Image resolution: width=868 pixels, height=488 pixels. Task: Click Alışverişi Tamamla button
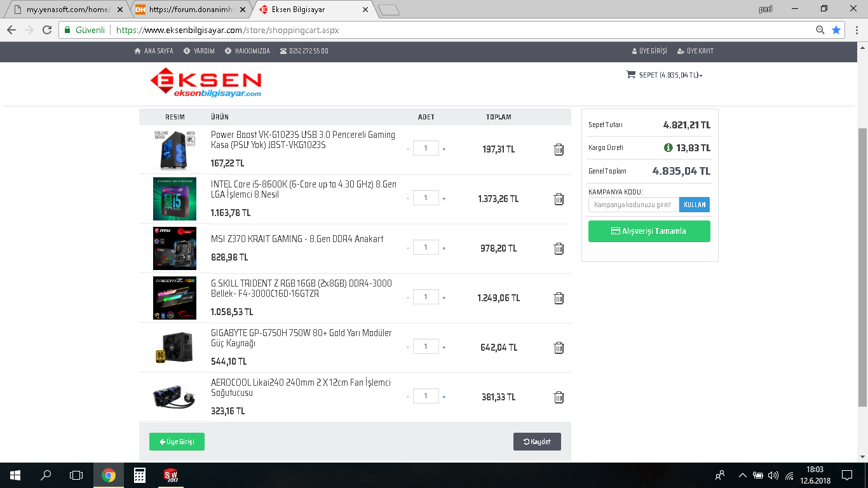pyautogui.click(x=649, y=231)
